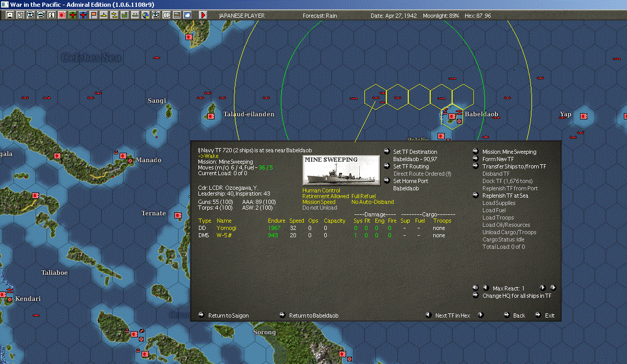
Task: Click the Load Supplies option
Action: (499, 203)
